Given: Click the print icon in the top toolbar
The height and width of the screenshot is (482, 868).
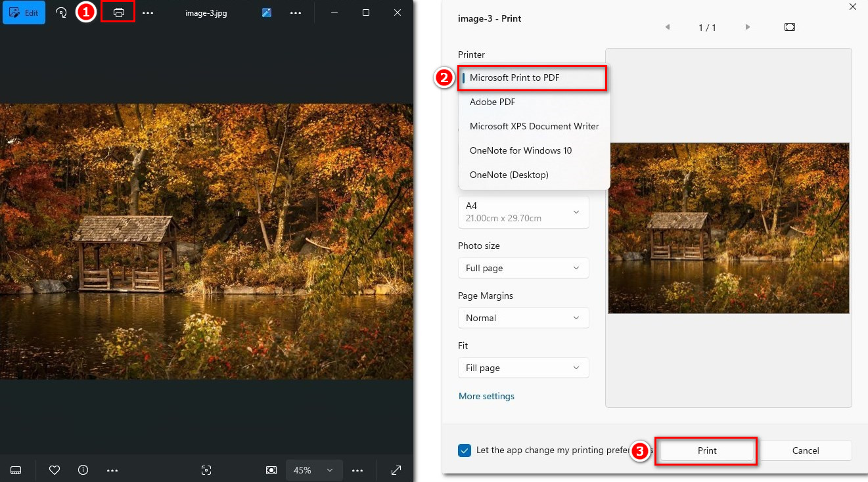Looking at the screenshot, I should click(118, 12).
